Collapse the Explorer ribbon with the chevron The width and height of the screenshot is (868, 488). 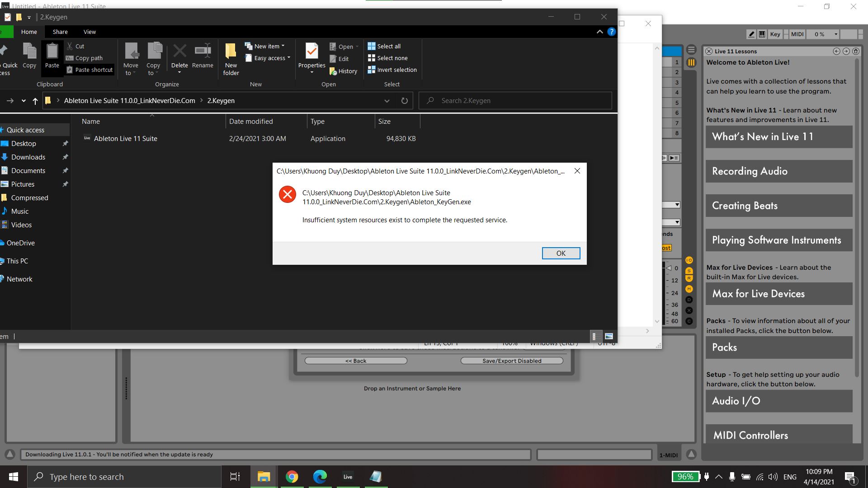click(x=600, y=32)
